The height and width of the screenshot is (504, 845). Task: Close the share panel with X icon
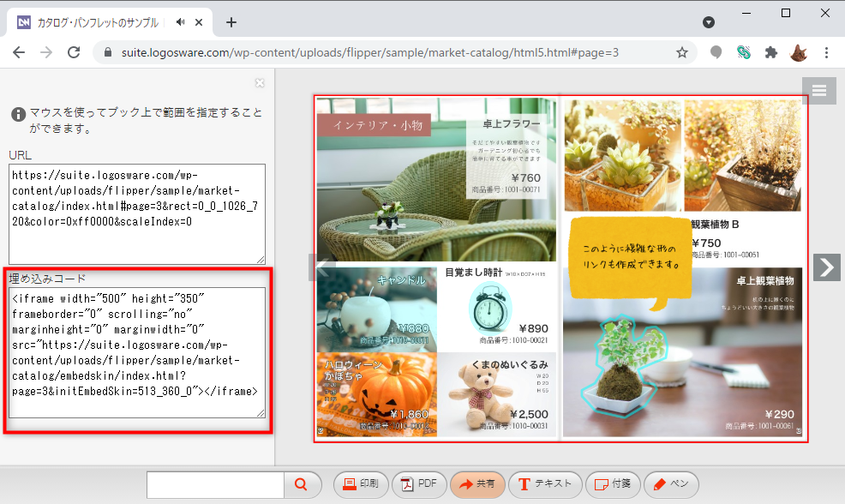(x=260, y=83)
